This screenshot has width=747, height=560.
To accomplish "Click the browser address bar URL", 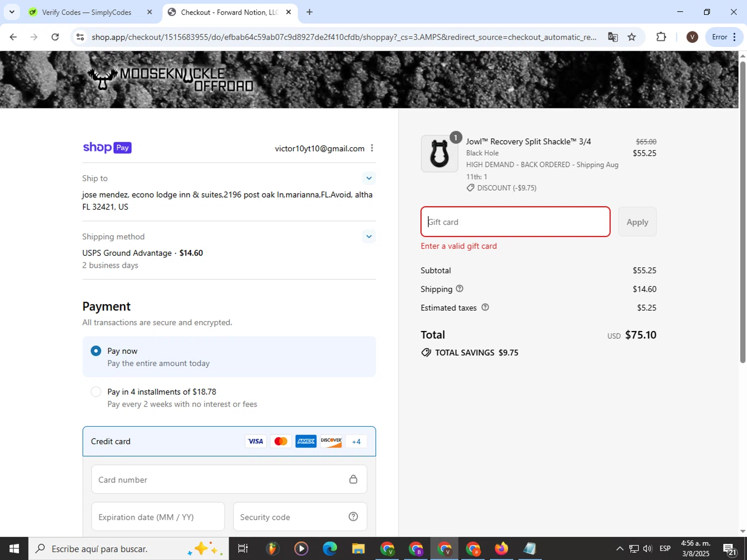I will click(x=344, y=37).
